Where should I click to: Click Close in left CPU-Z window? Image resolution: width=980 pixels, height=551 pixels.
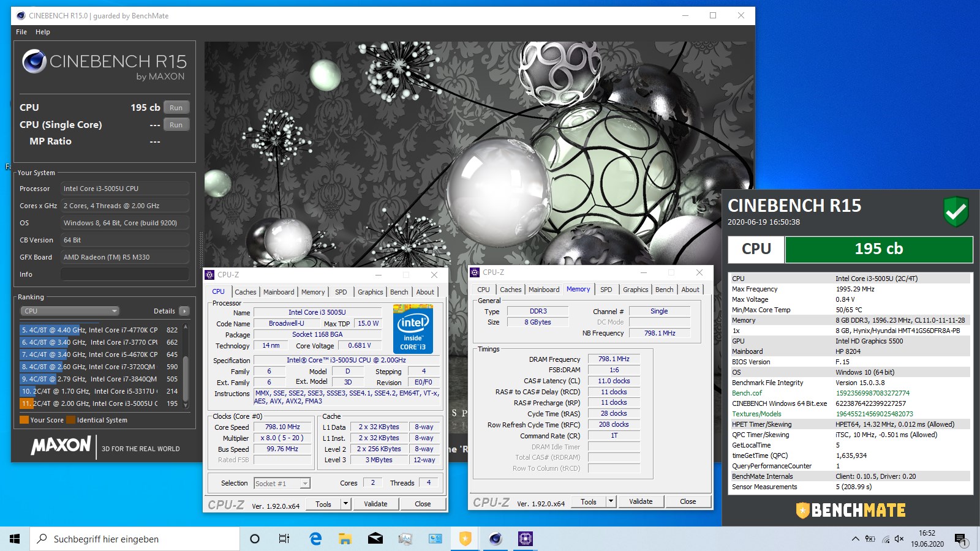tap(423, 504)
